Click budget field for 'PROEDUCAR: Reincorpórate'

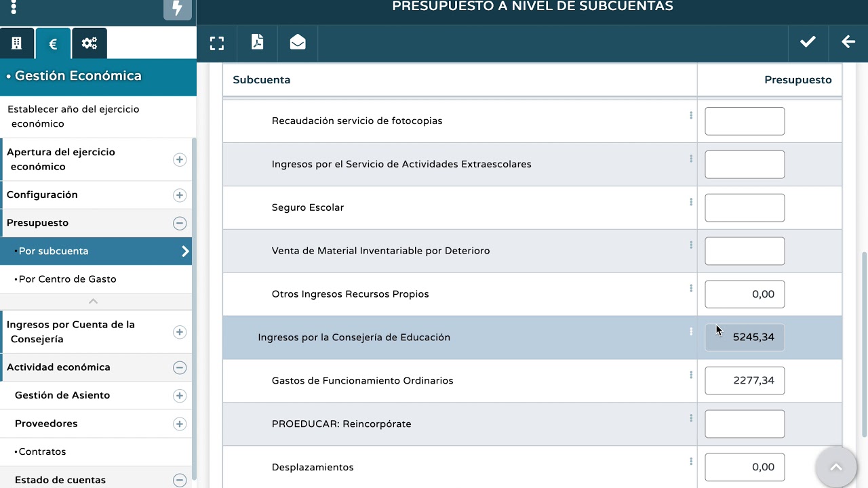pyautogui.click(x=745, y=424)
